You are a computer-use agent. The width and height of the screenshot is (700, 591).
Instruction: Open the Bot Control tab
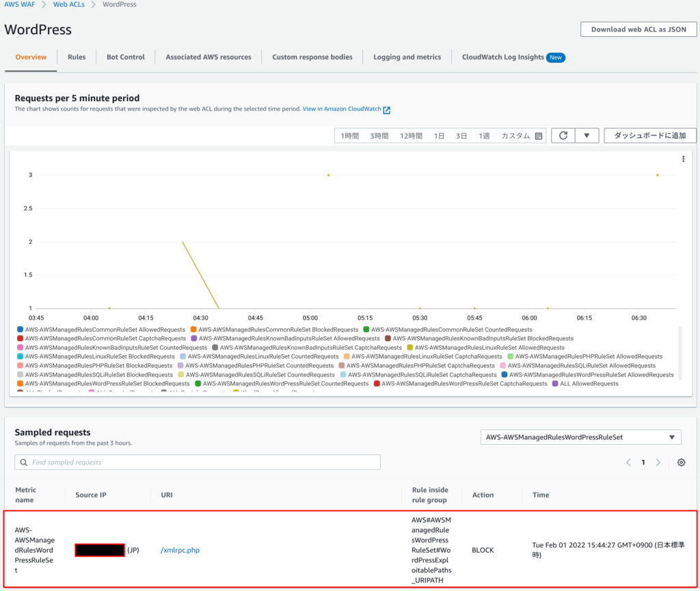(x=126, y=57)
